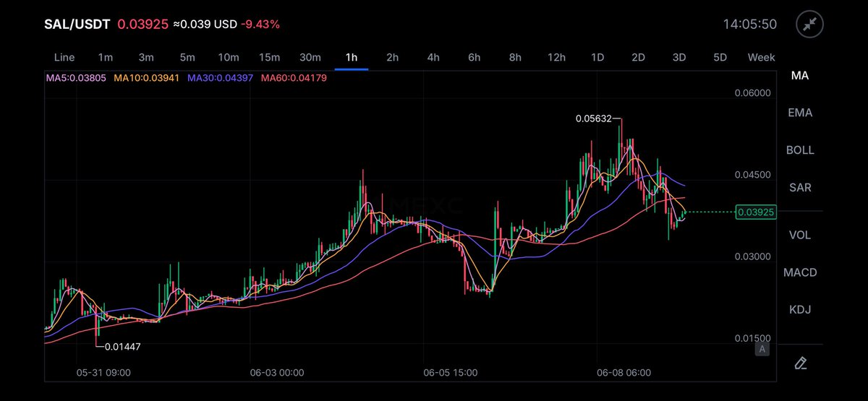868x401 pixels.
Task: Click the 0.01500 price axis label
Action: pos(752,338)
